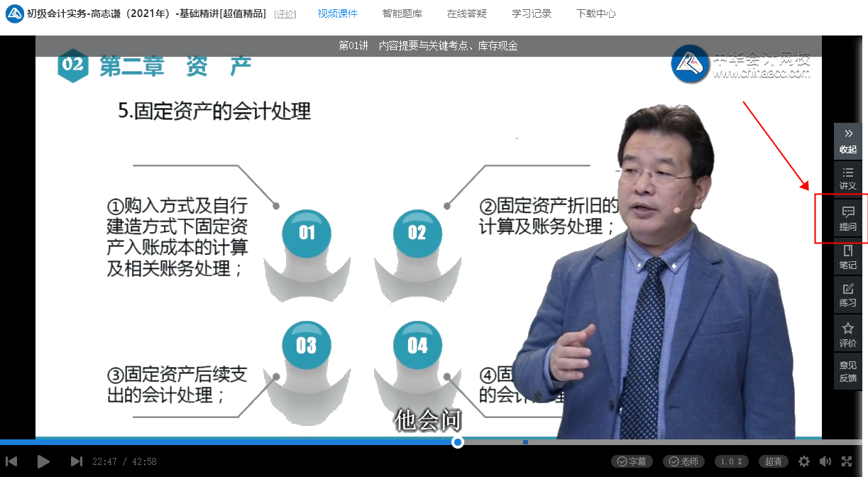
Task: Toggle the 字幕 subtitles option
Action: click(632, 461)
